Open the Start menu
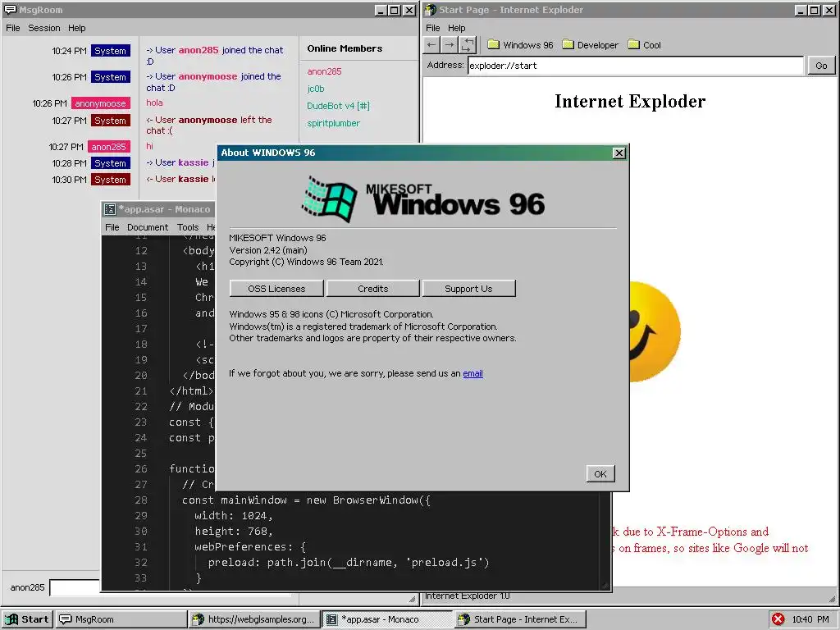Screen dimensions: 840x630 click(27, 619)
